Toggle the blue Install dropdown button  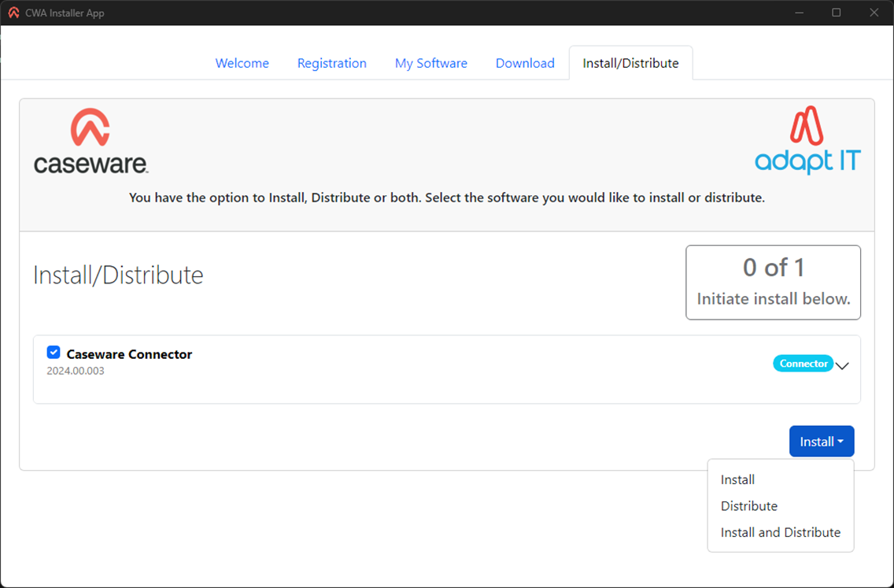tap(821, 442)
